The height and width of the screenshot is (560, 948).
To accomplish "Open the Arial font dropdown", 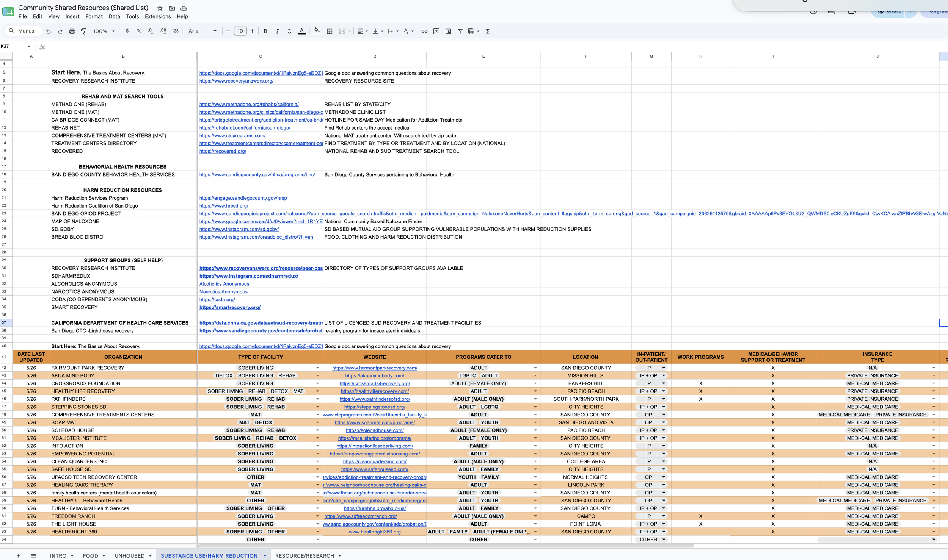I will [x=202, y=31].
